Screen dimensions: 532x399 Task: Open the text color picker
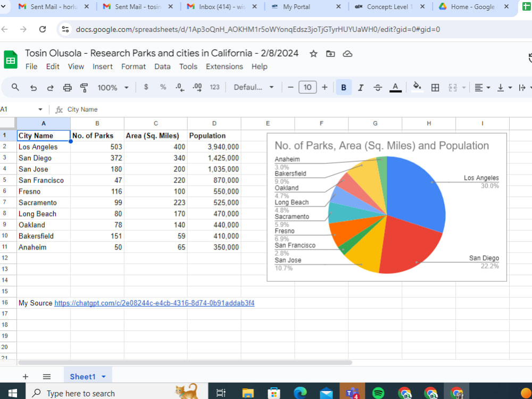[x=395, y=88]
